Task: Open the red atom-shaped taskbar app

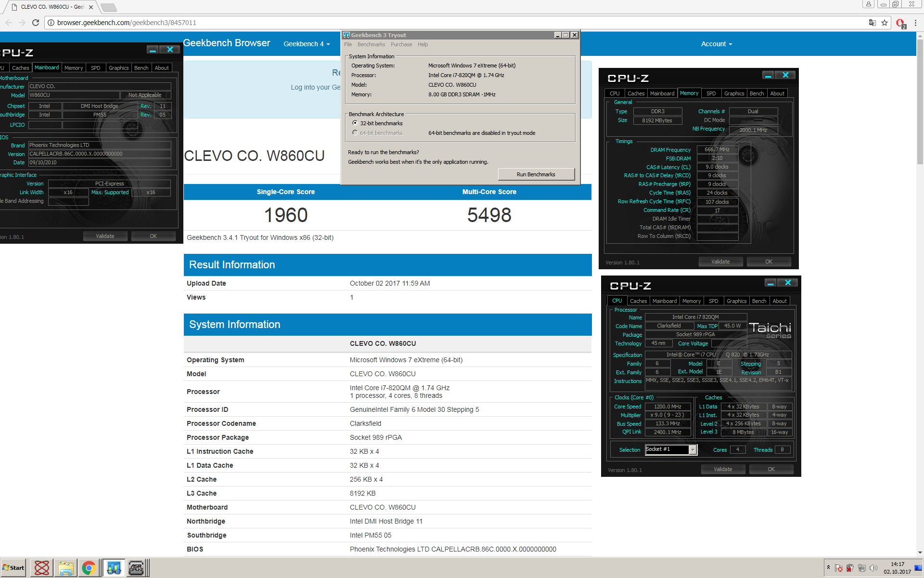Action: click(x=42, y=568)
